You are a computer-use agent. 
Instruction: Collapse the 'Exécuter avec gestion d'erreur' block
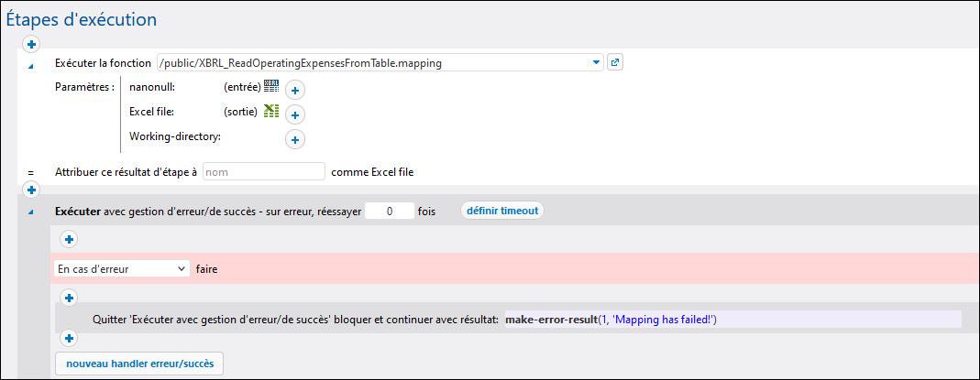31,212
